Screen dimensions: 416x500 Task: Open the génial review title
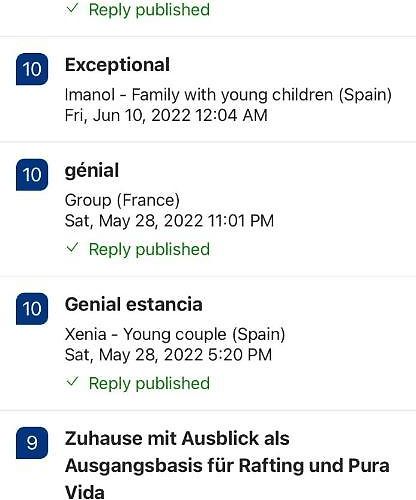pyautogui.click(x=92, y=171)
